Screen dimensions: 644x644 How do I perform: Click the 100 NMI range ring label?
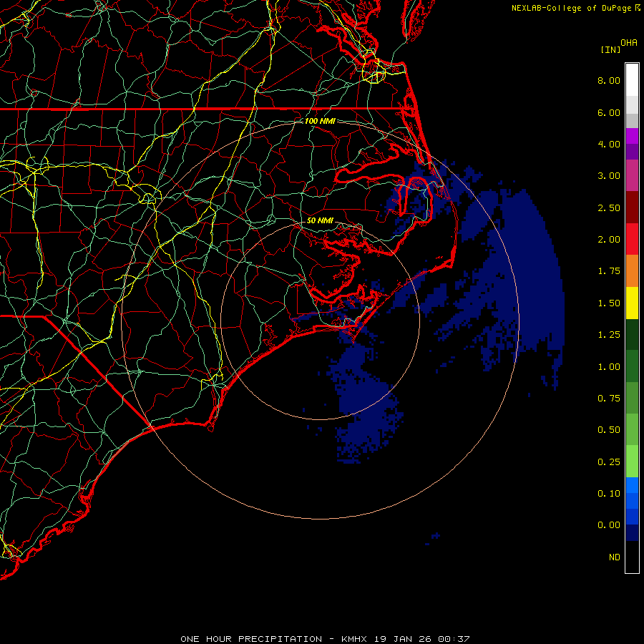point(320,121)
